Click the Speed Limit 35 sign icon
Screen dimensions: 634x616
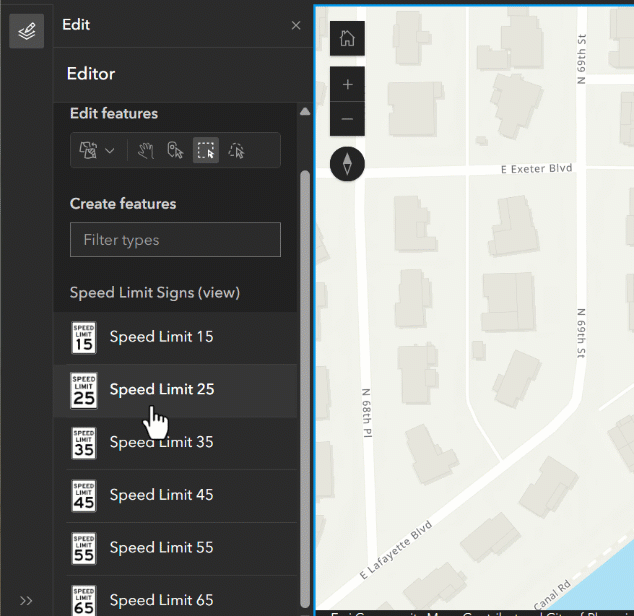coord(84,443)
